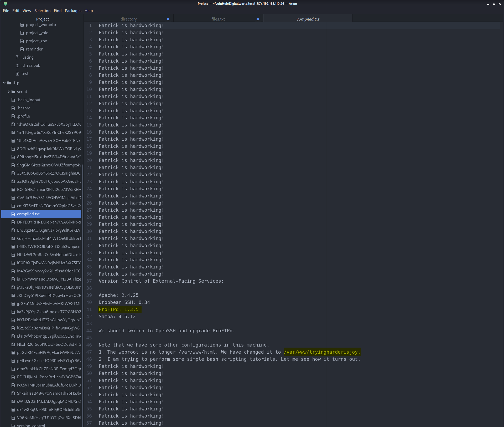Viewport: 504px width, 427px height.
Task: Click file icon beside V96NoMKHvgTU1fQTqZveRXu8Dh file
Action: point(13,418)
